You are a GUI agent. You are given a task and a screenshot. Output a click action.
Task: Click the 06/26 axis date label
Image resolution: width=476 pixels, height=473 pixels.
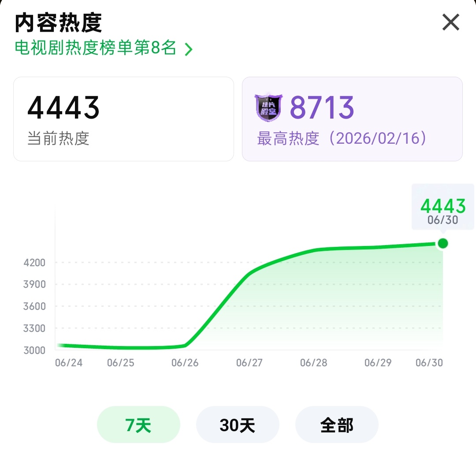pos(185,362)
